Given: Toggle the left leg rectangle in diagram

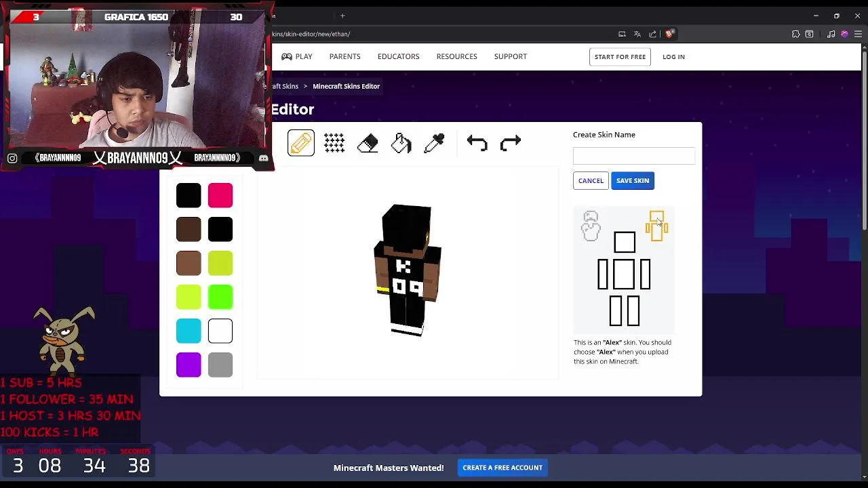Looking at the screenshot, I should coord(616,311).
